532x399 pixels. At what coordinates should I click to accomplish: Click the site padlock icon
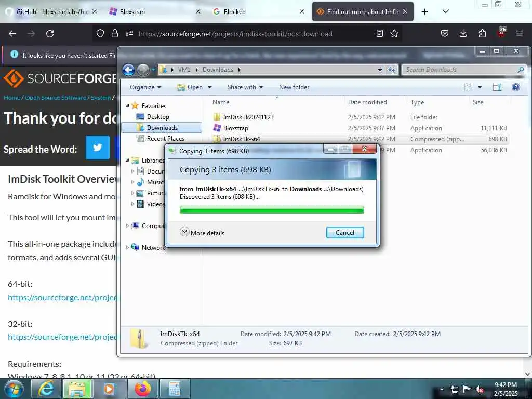pyautogui.click(x=115, y=33)
